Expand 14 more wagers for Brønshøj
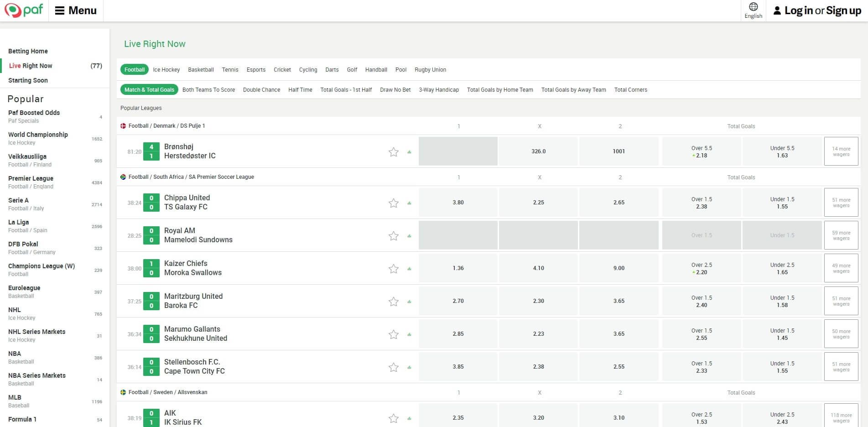The height and width of the screenshot is (427, 868). pyautogui.click(x=841, y=151)
